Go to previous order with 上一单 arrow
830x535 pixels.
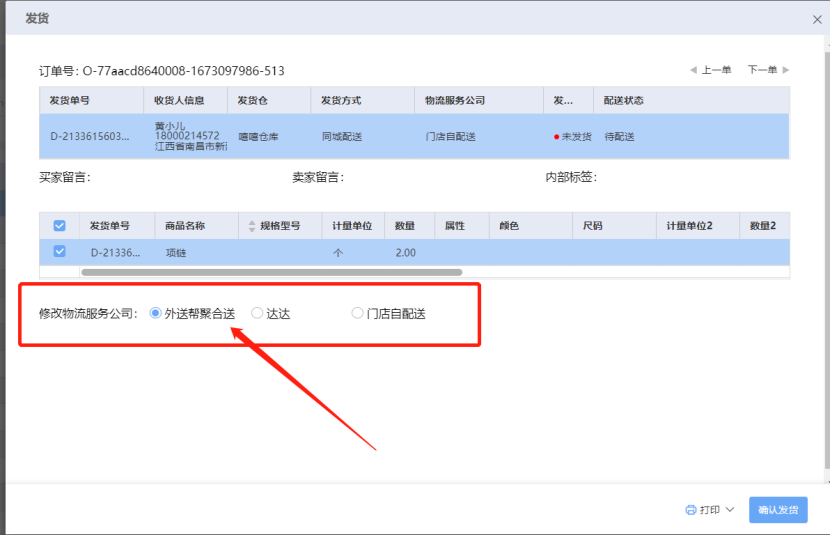coord(692,70)
